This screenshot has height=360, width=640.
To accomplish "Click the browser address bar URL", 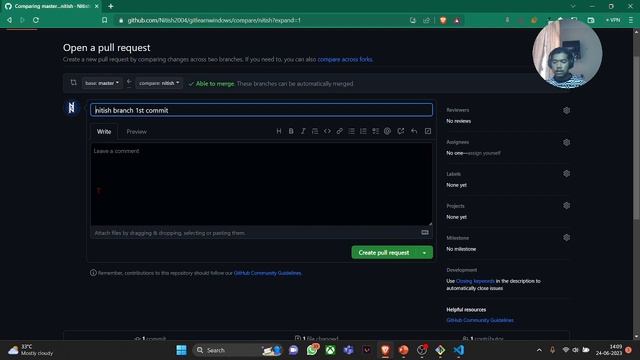I will (x=214, y=20).
